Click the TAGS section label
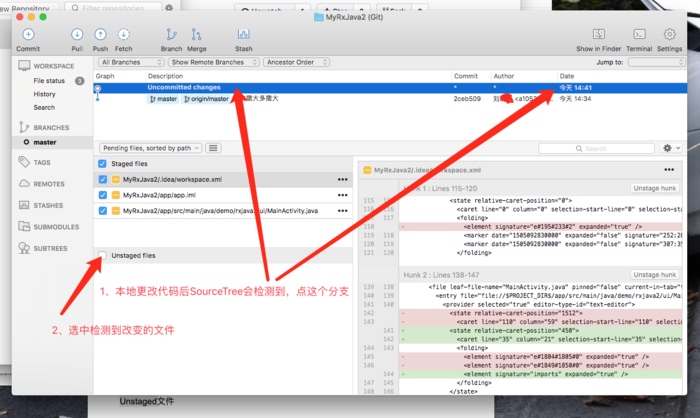700x418 pixels. 42,163
